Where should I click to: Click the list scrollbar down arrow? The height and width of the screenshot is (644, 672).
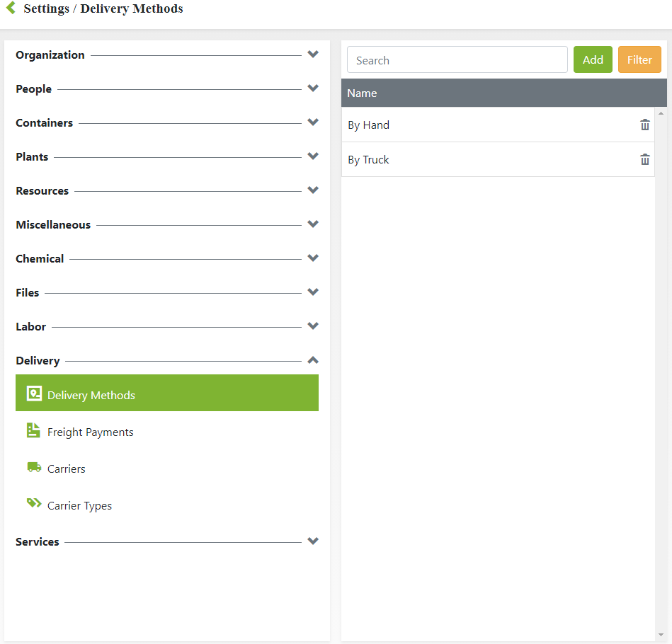(x=661, y=635)
